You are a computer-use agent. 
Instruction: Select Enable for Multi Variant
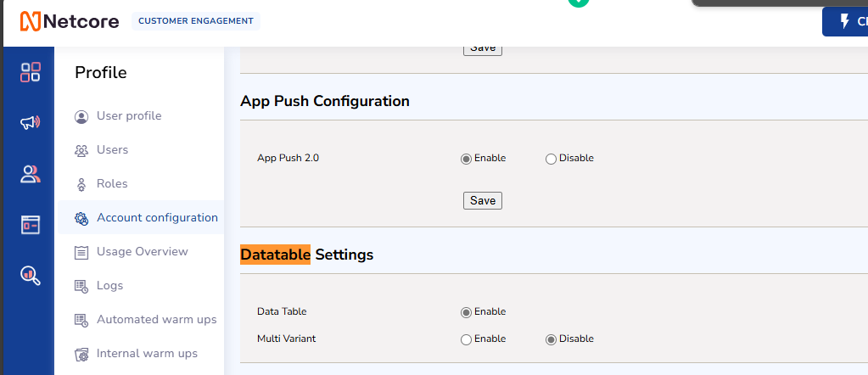(466, 339)
